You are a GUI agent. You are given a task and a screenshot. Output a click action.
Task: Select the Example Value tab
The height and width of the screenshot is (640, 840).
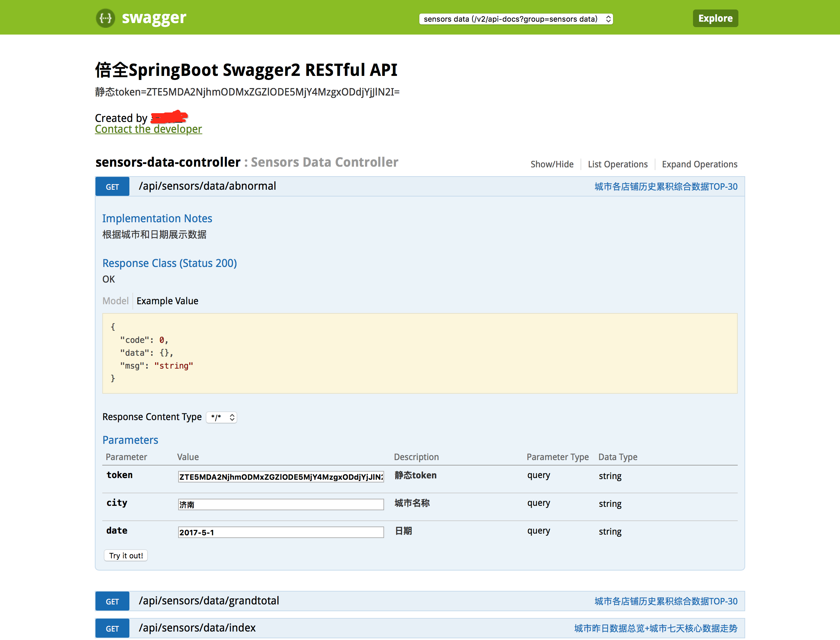coord(168,301)
